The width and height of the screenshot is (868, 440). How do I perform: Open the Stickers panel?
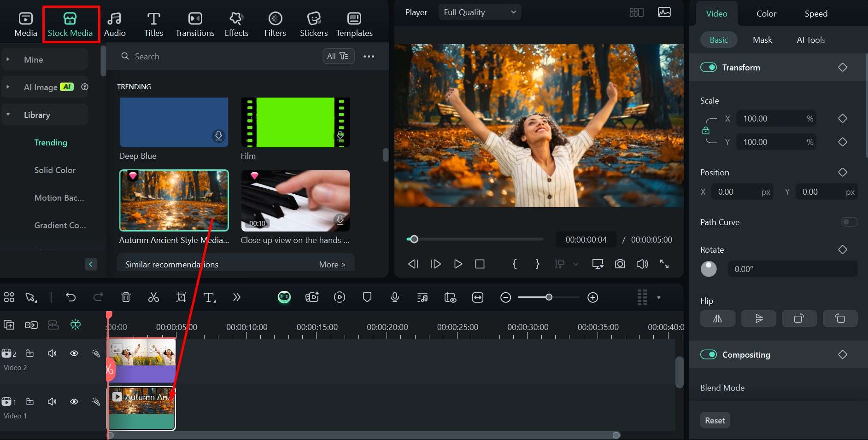point(314,24)
